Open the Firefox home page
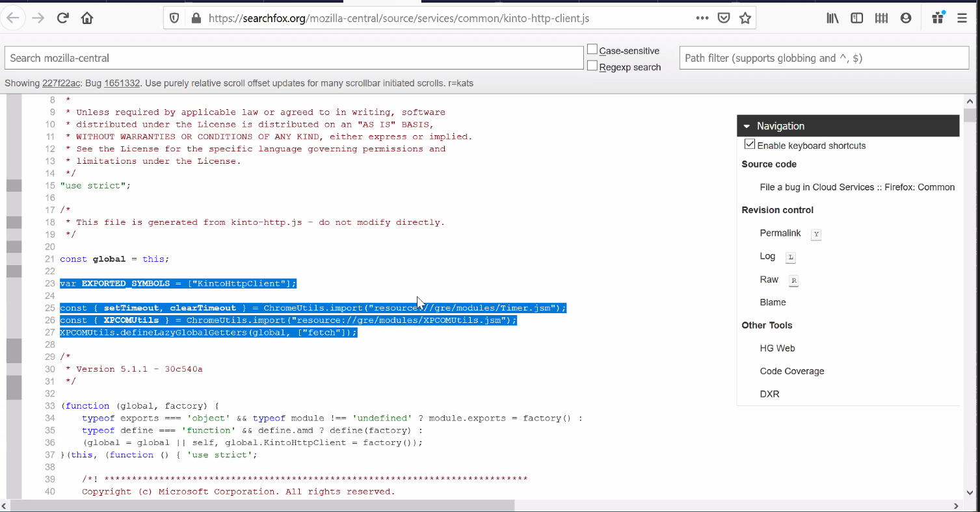980x512 pixels. [x=87, y=18]
